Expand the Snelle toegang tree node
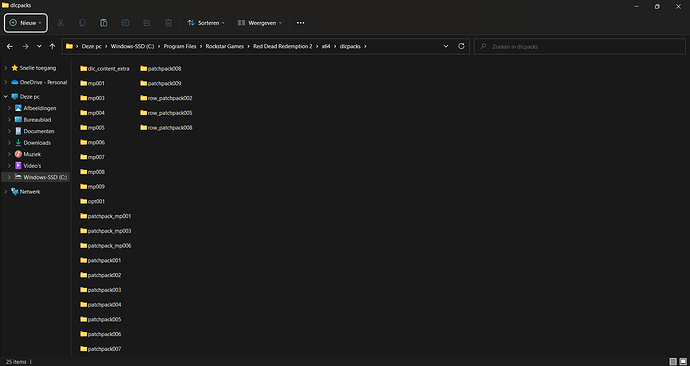 [6, 68]
